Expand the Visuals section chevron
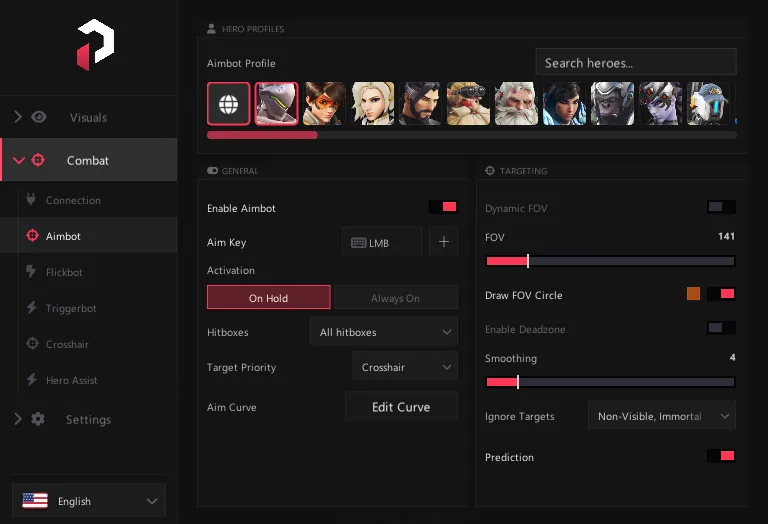The width and height of the screenshot is (768, 524). [x=18, y=117]
